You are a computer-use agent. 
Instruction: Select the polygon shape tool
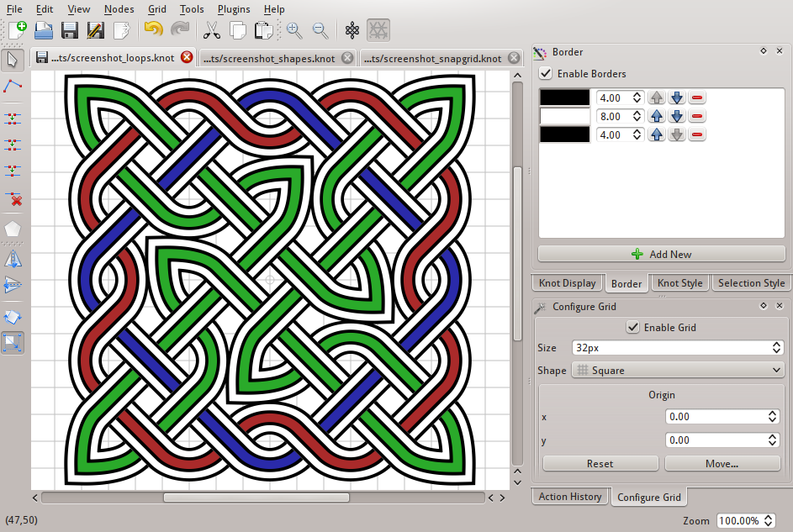tap(13, 229)
